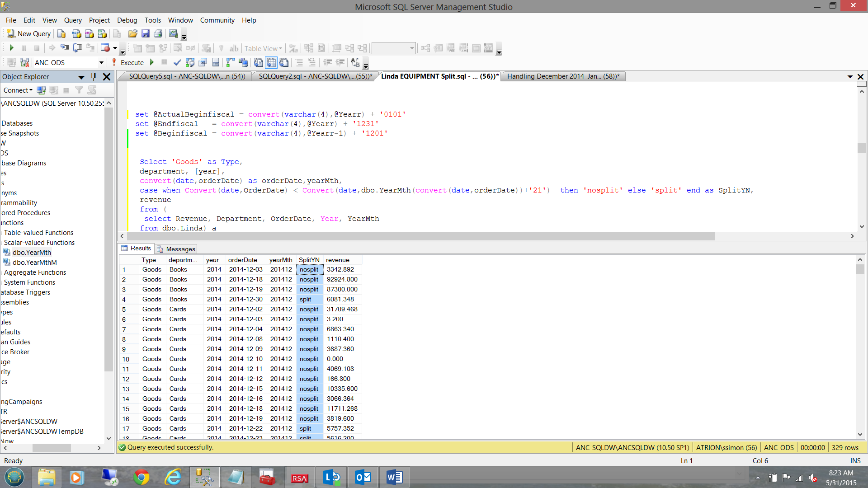
Task: Click the Save file icon
Action: tap(145, 34)
